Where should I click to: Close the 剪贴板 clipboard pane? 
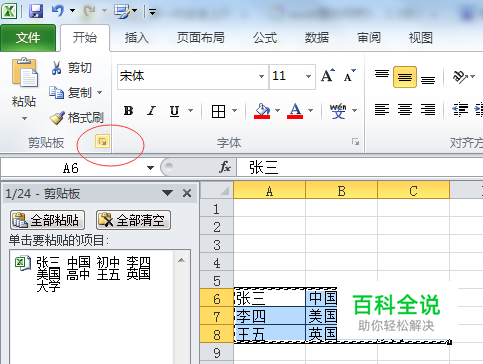[187, 193]
